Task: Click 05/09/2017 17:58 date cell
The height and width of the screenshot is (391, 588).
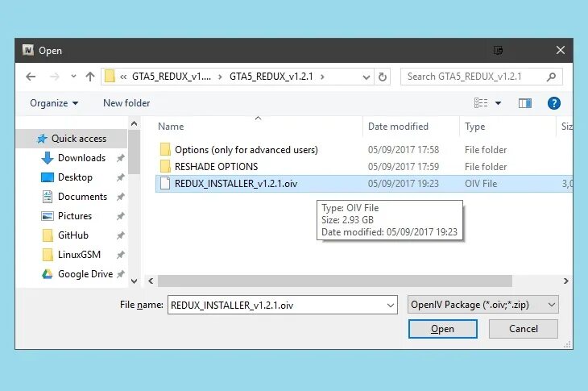Action: point(404,150)
